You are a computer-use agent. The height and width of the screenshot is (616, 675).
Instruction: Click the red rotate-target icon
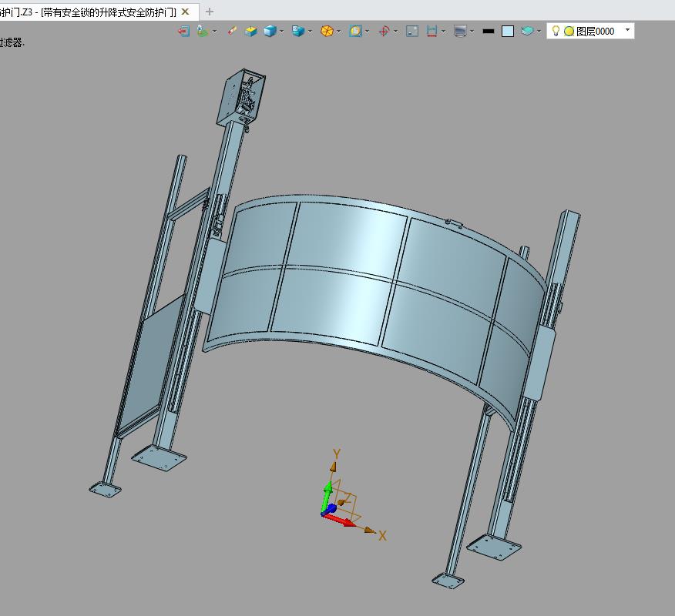point(384,31)
